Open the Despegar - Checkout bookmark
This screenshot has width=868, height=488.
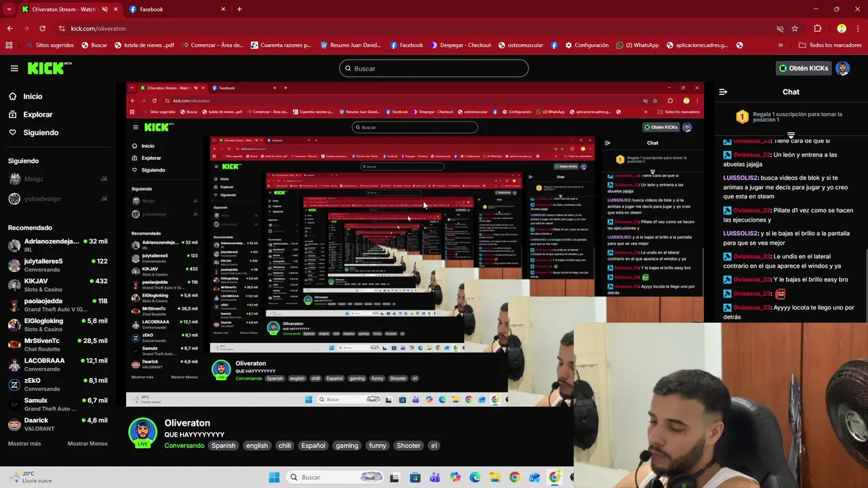[460, 45]
